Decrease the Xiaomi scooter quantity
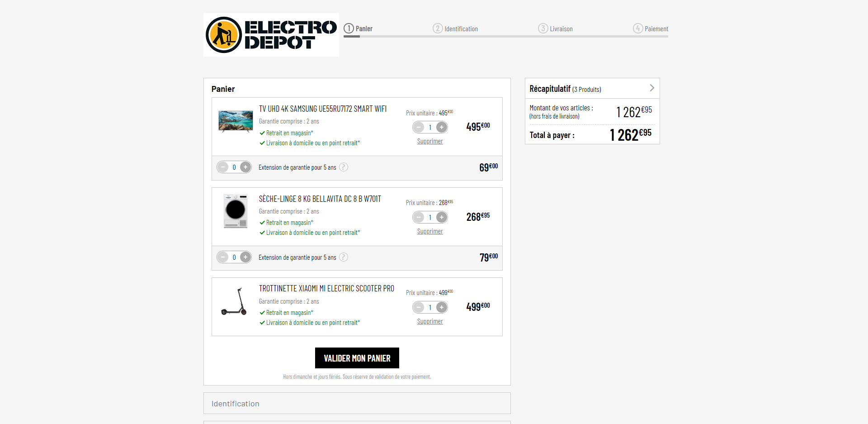Screen dimensions: 868x424 tap(419, 307)
